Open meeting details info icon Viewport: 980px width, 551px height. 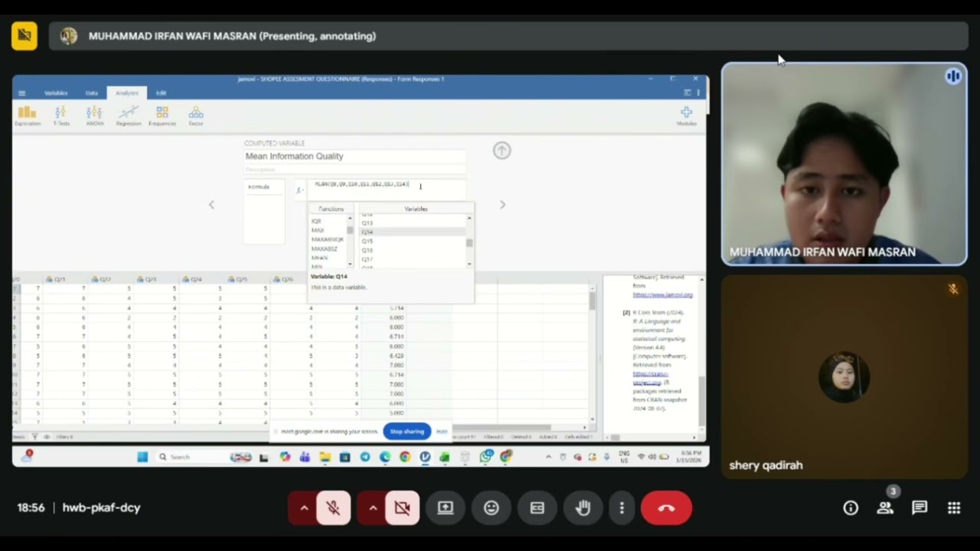coord(851,508)
